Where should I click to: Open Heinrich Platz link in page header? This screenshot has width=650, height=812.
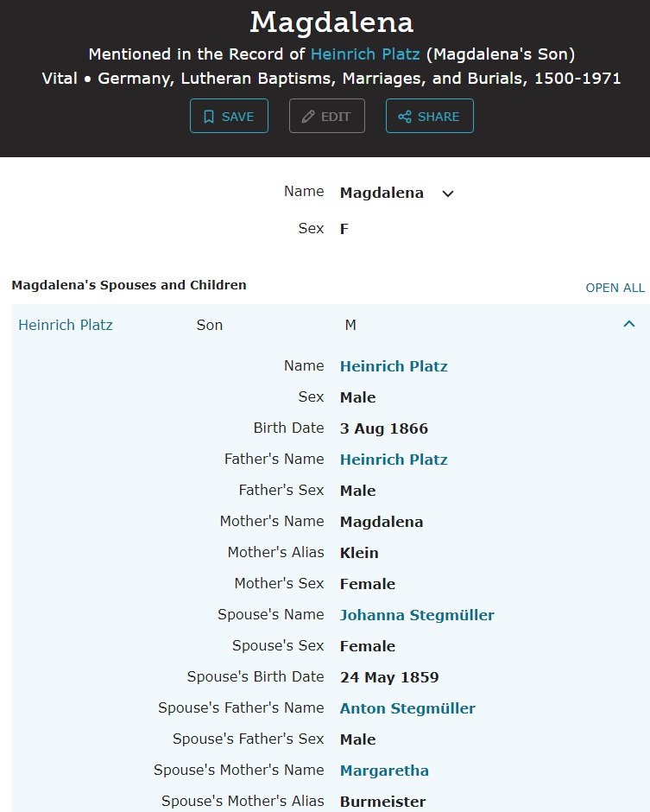366,54
